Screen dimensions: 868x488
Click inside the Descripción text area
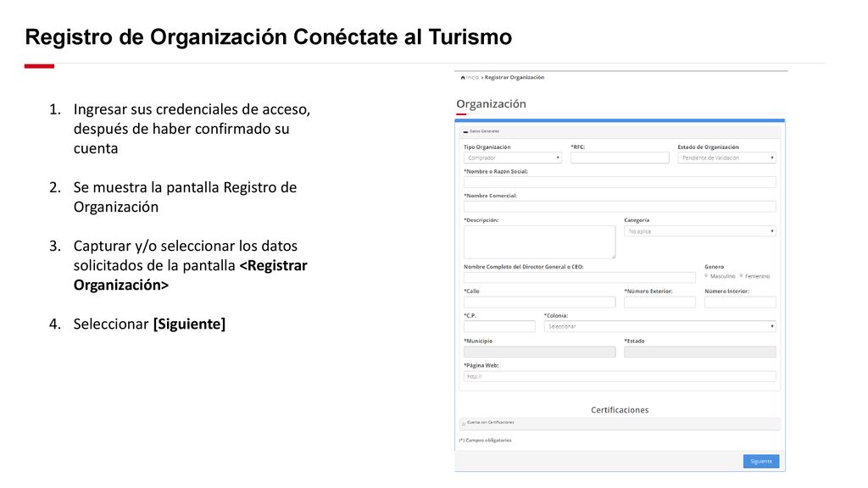pos(539,241)
